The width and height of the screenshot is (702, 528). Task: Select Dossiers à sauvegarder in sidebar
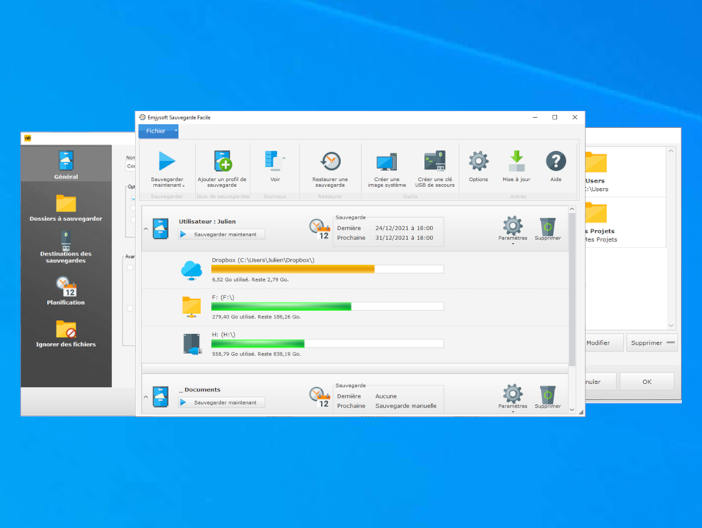(66, 208)
